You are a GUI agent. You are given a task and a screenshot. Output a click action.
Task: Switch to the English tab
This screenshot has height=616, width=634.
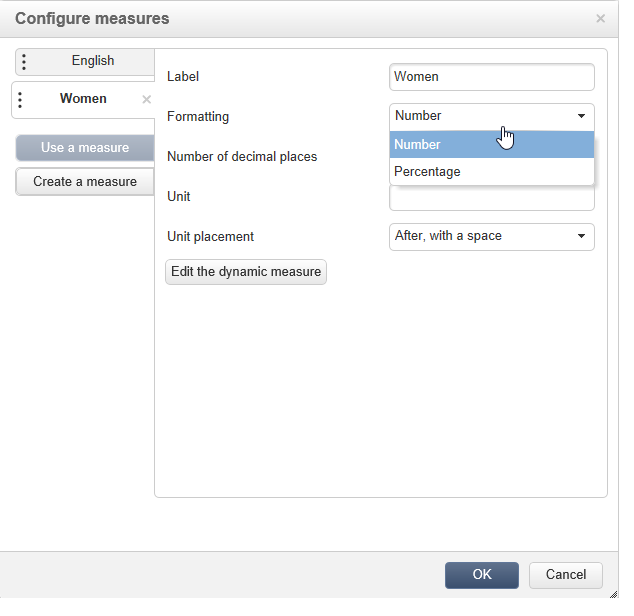coord(92,61)
